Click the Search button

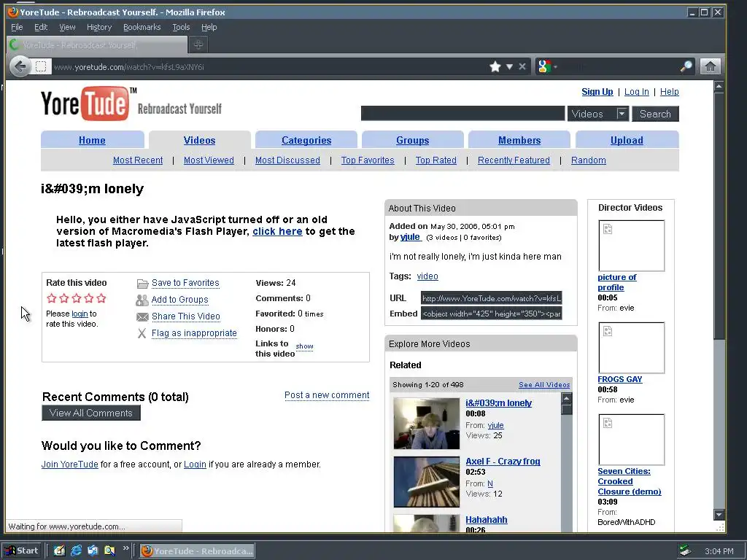point(655,114)
